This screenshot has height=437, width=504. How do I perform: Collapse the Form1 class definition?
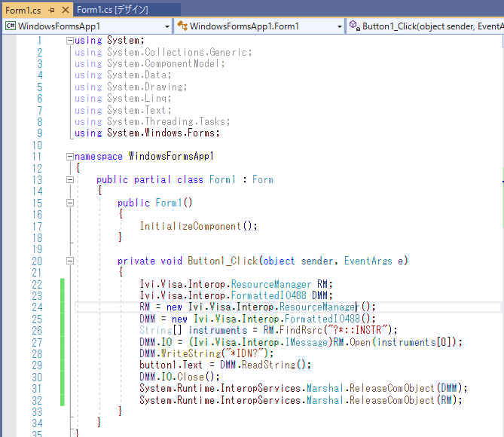pyautogui.click(x=70, y=180)
